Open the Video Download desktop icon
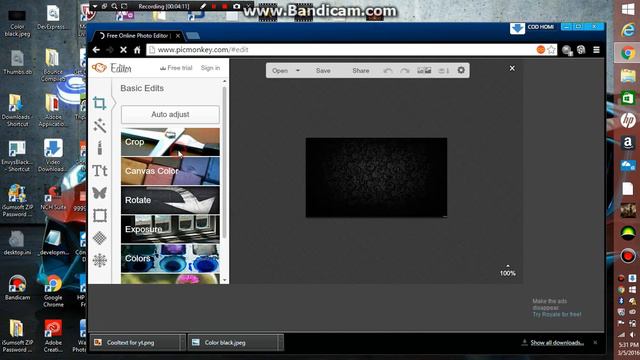The width and height of the screenshot is (640, 360). [x=52, y=155]
